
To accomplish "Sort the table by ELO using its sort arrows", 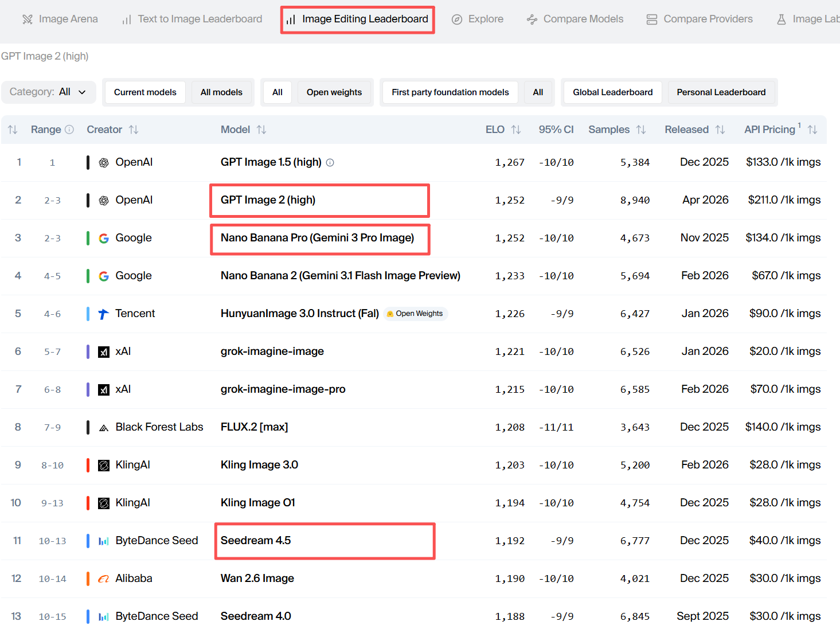I will (x=516, y=130).
